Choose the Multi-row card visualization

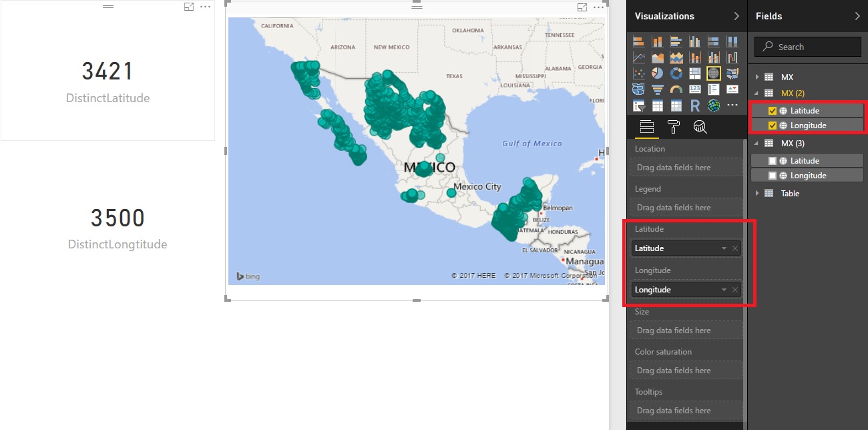(x=713, y=89)
